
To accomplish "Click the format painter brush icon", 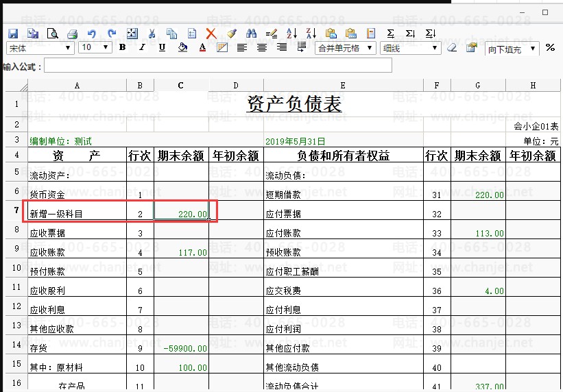I will (232, 34).
